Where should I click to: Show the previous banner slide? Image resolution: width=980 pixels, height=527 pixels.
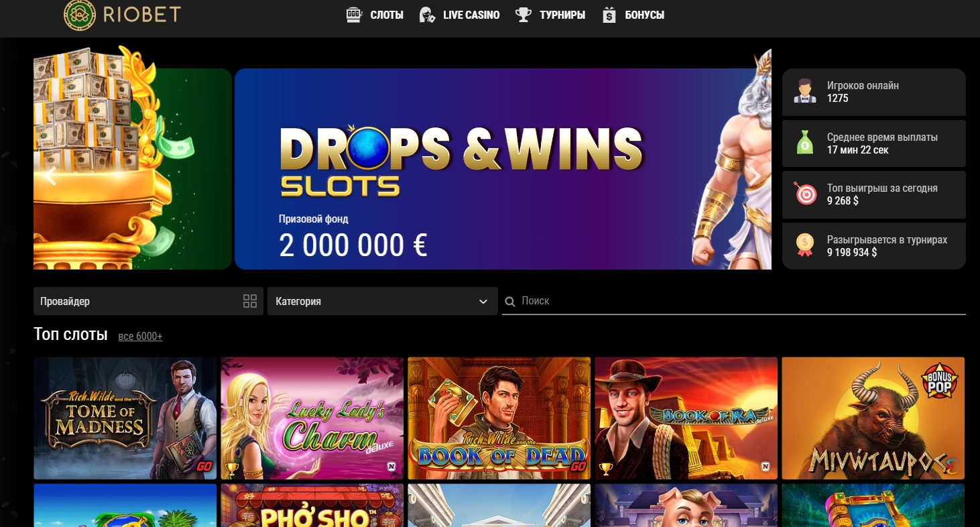[50, 177]
